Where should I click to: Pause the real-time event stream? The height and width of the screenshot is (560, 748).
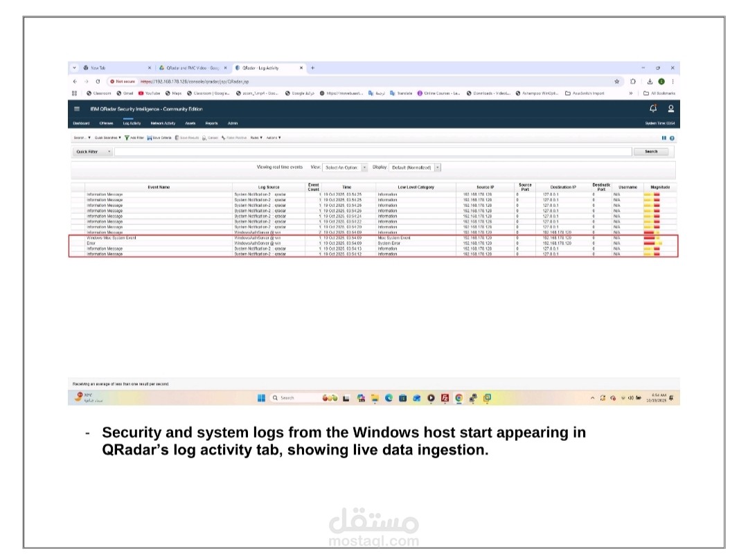(664, 138)
